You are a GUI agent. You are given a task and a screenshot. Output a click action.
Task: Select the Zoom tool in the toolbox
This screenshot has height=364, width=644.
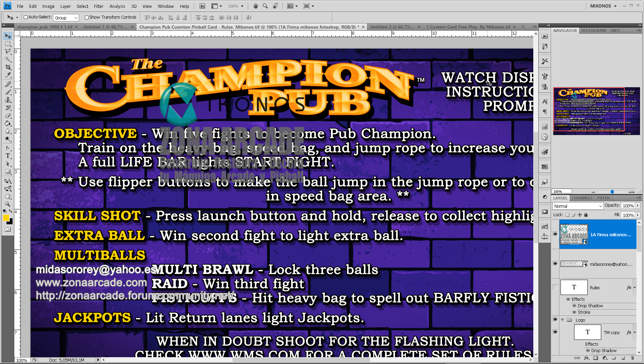pyautogui.click(x=7, y=204)
